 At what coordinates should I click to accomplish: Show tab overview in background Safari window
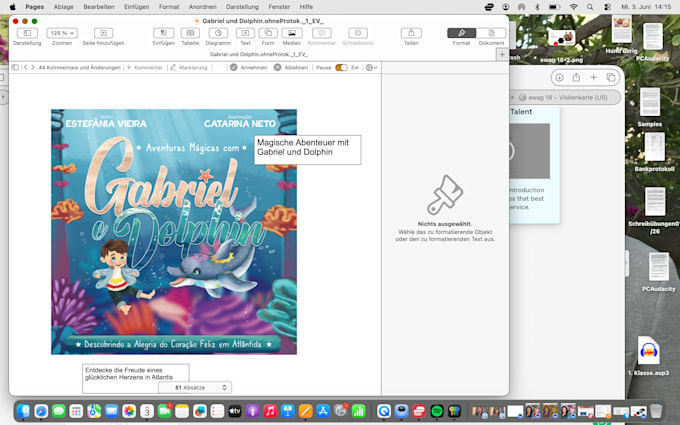click(x=611, y=78)
